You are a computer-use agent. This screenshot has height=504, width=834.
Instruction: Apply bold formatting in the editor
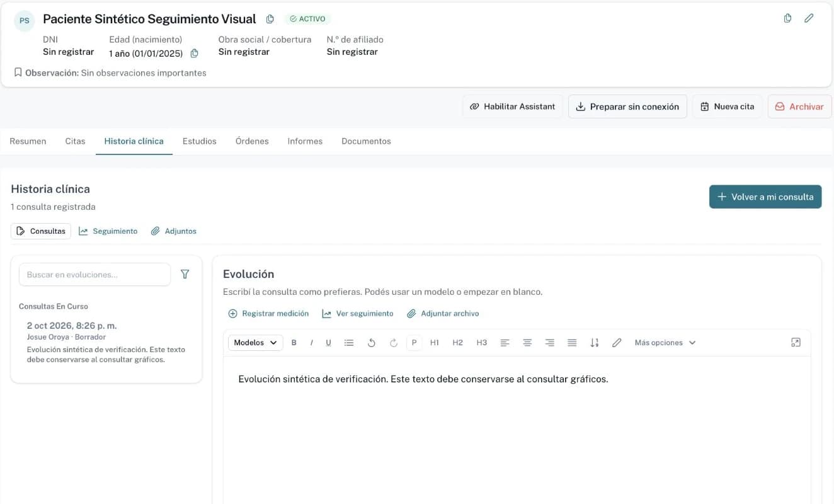point(294,343)
